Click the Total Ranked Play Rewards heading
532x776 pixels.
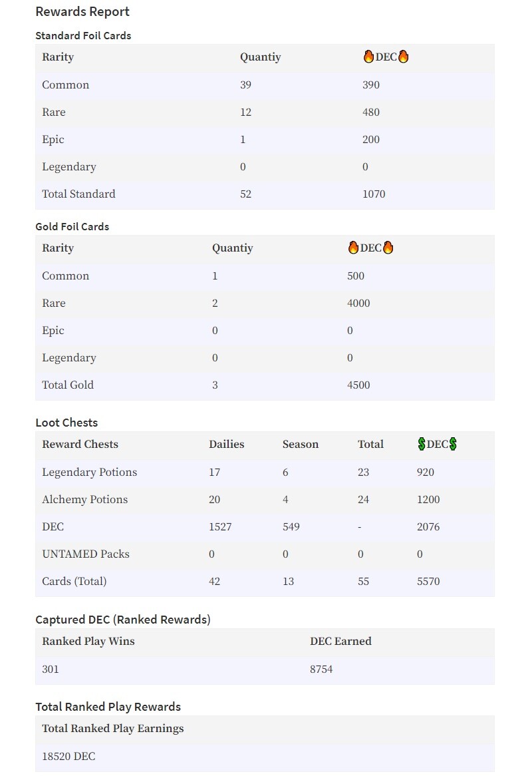(x=108, y=707)
